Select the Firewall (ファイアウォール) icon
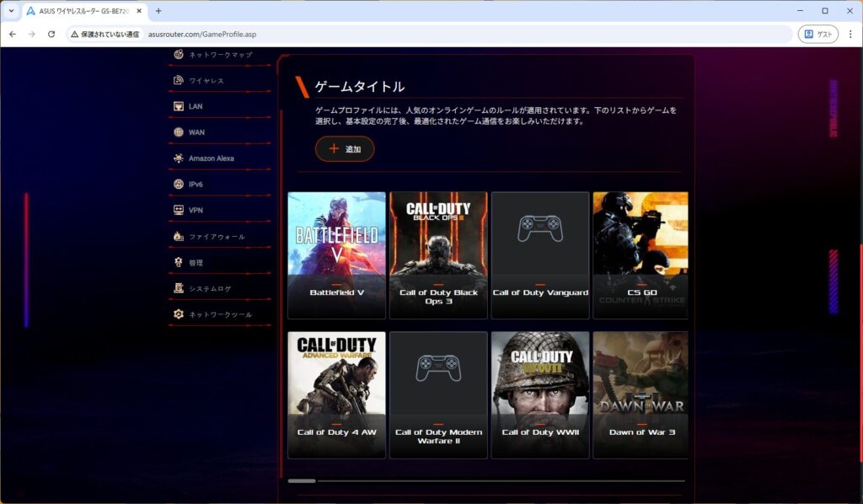Image resolution: width=863 pixels, height=504 pixels. (x=179, y=237)
